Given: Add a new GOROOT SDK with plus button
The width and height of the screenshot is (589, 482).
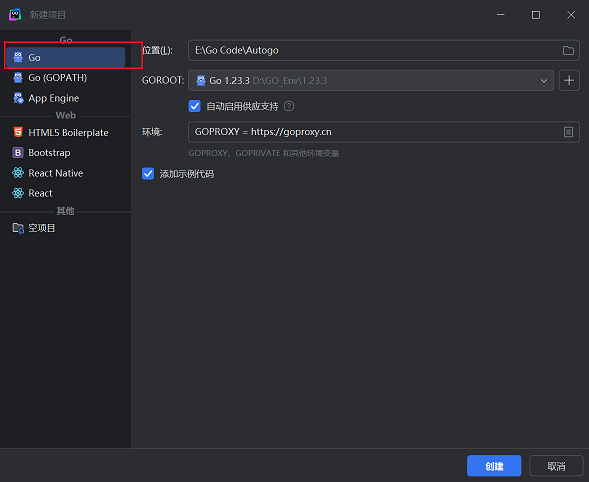Looking at the screenshot, I should click(569, 80).
